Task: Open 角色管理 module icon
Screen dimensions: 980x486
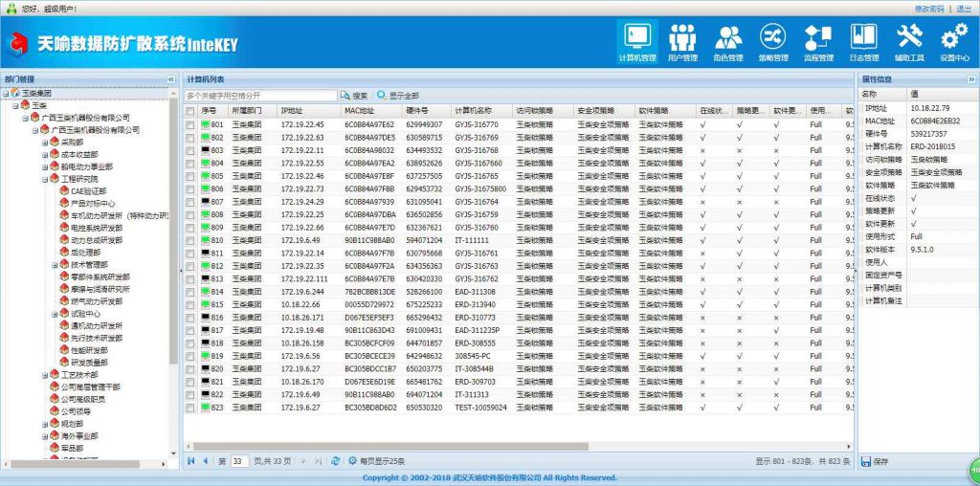Action: [728, 42]
